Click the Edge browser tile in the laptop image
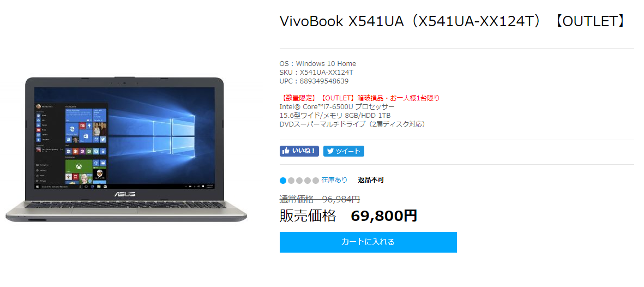Image resolution: width=644 pixels, height=287 pixels. 72,128
